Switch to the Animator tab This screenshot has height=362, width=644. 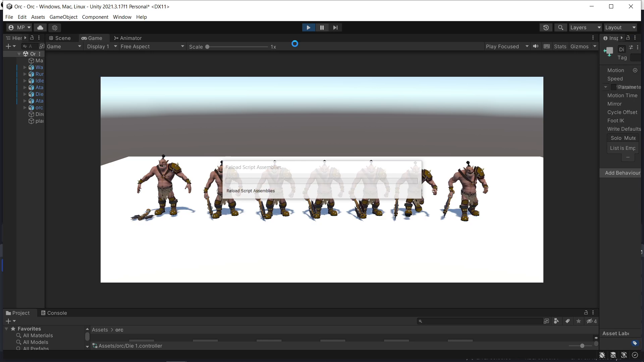[128, 38]
